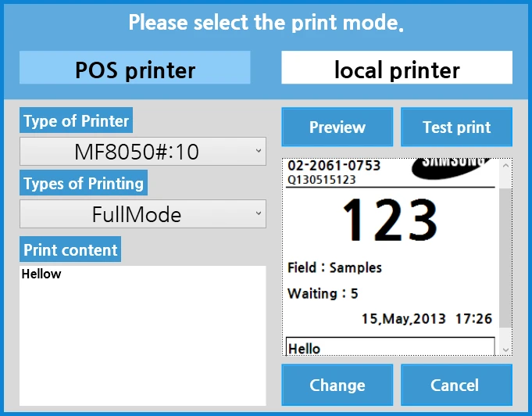
Task: Click the 'Waiting : 5' preview text
Action: pyautogui.click(x=323, y=293)
